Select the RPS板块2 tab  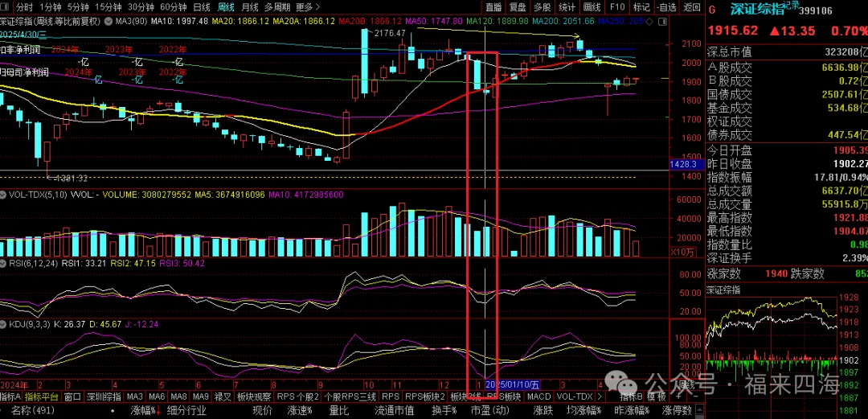click(x=425, y=396)
